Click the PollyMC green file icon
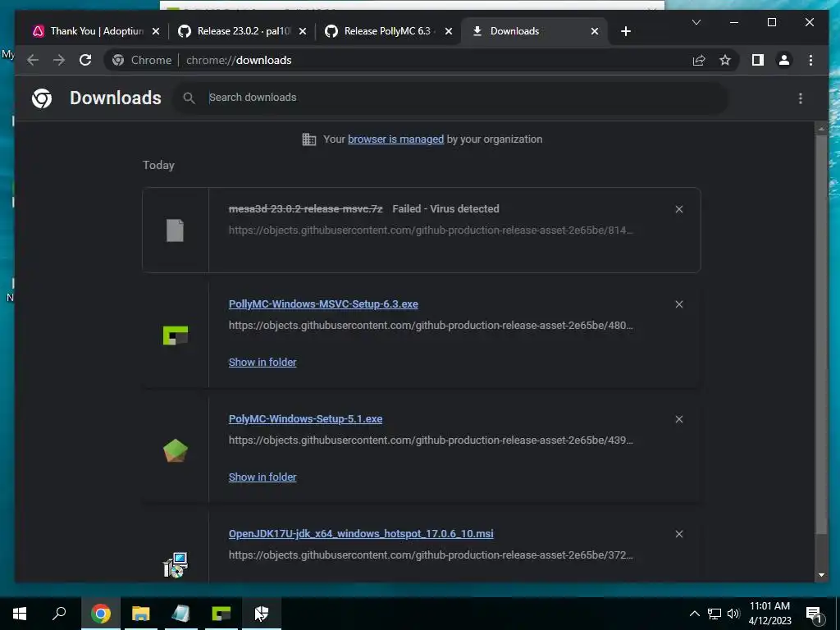Image resolution: width=840 pixels, height=630 pixels. tap(176, 336)
